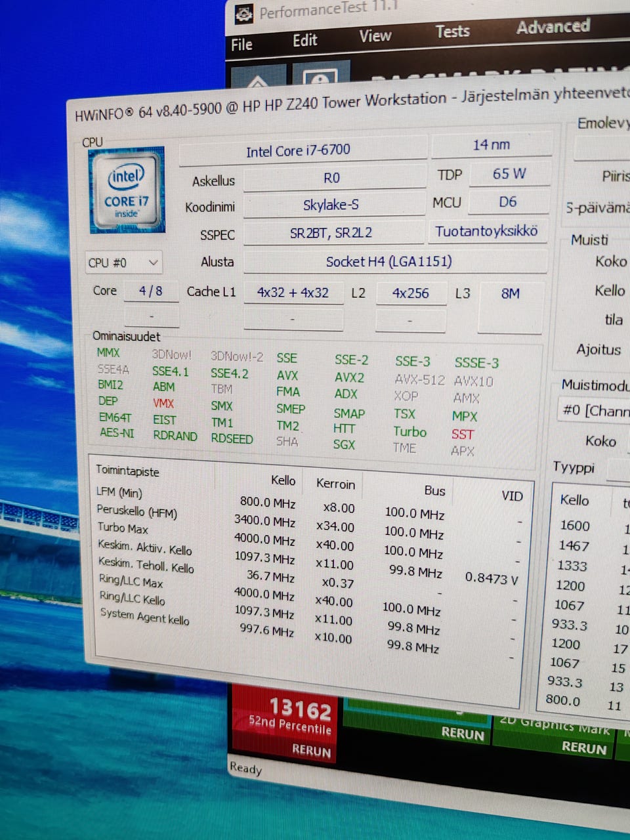The width and height of the screenshot is (630, 840).
Task: Click the 4x256 L2 cache field
Action: pyautogui.click(x=410, y=293)
